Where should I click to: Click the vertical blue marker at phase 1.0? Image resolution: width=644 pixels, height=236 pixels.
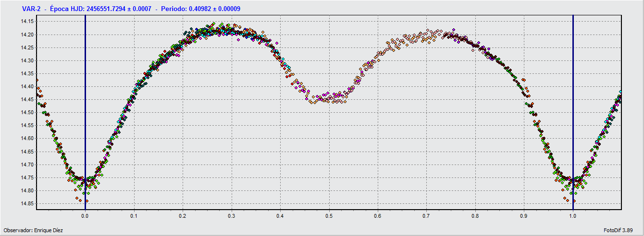[573, 112]
